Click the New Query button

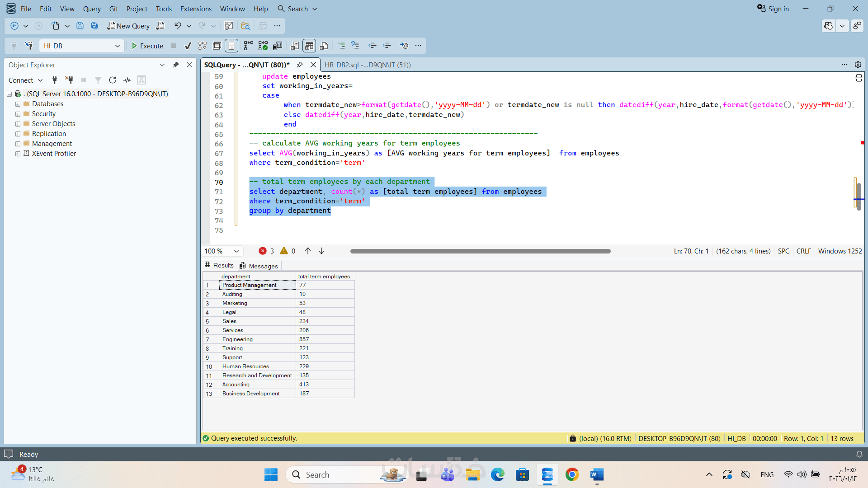(128, 26)
